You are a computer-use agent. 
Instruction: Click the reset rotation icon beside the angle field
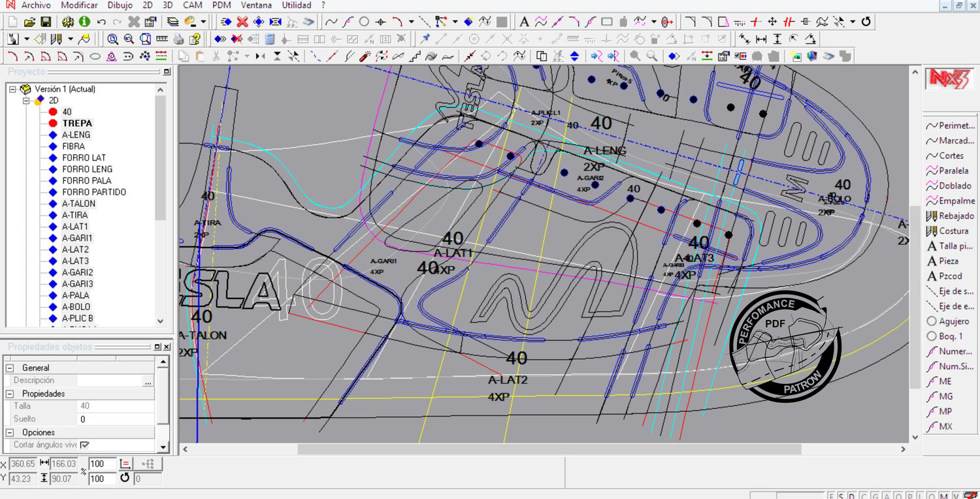tap(125, 478)
